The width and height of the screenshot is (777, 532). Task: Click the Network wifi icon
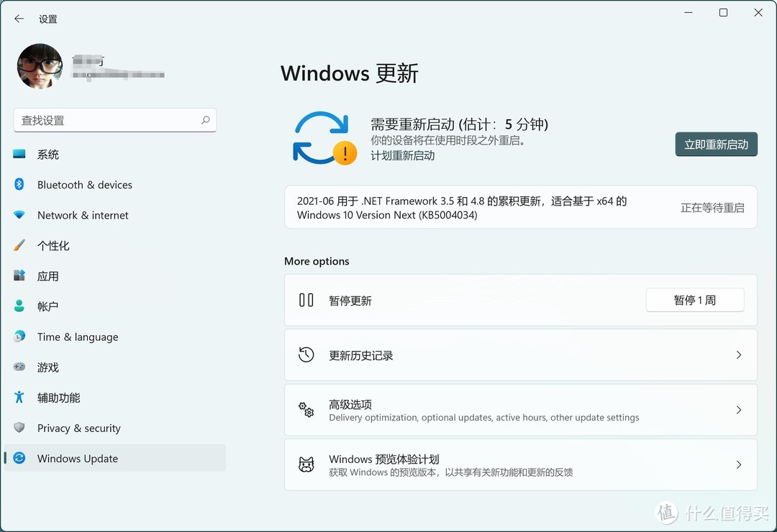click(x=19, y=215)
